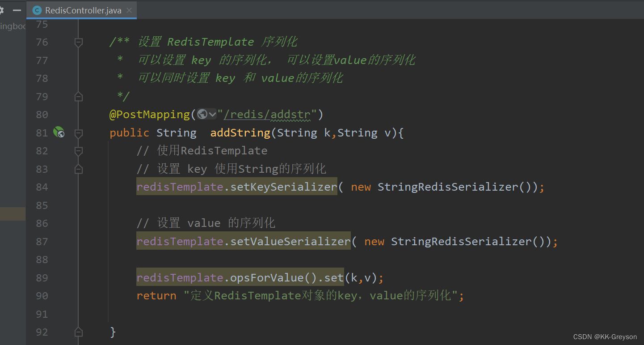Open the dropdown chevron beside the globe icon
Screen dimensions: 644x345
(212, 115)
